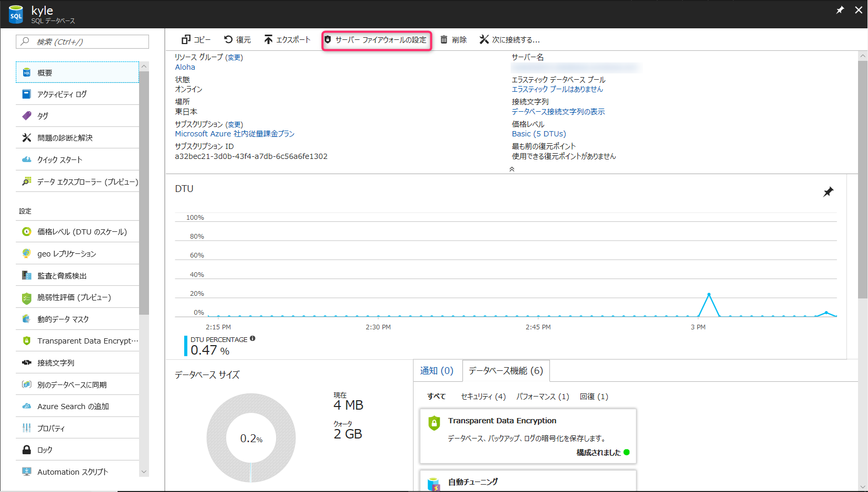Click データベース接続文字列の表示 link
Viewport: 868px width, 492px height.
coord(558,111)
